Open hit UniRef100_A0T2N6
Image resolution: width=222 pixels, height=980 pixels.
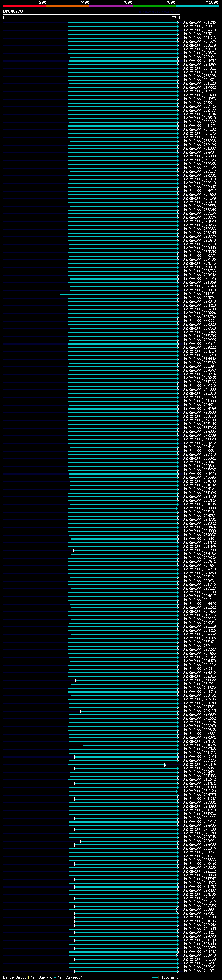pyautogui.click(x=199, y=23)
